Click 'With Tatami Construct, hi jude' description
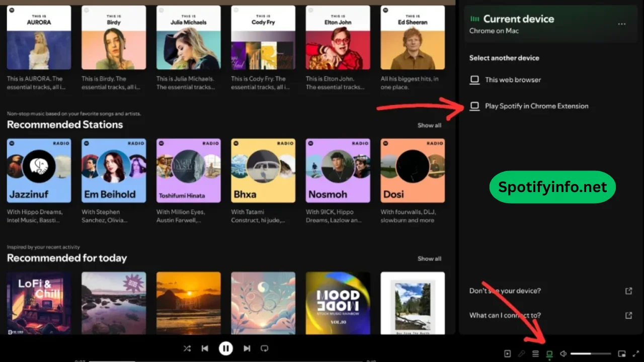Screen dimensions: 644x362 tap(259, 216)
